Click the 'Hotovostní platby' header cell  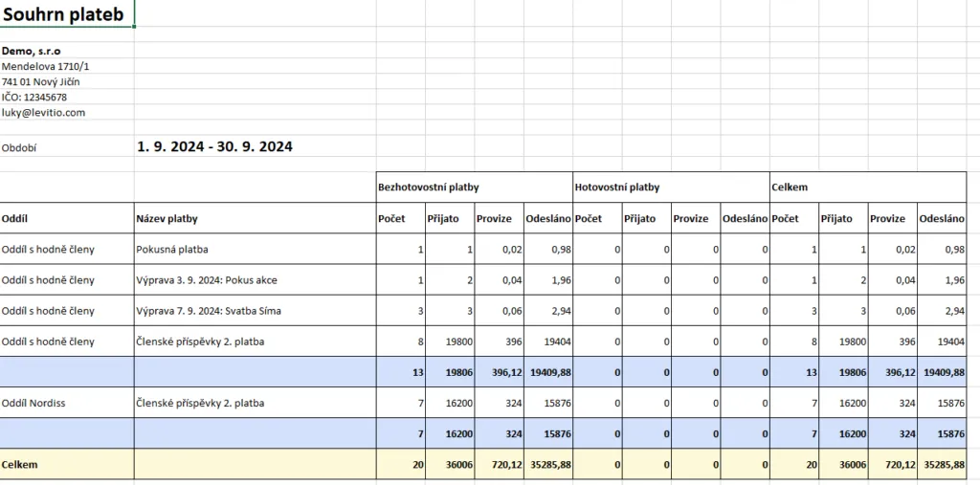(x=671, y=187)
